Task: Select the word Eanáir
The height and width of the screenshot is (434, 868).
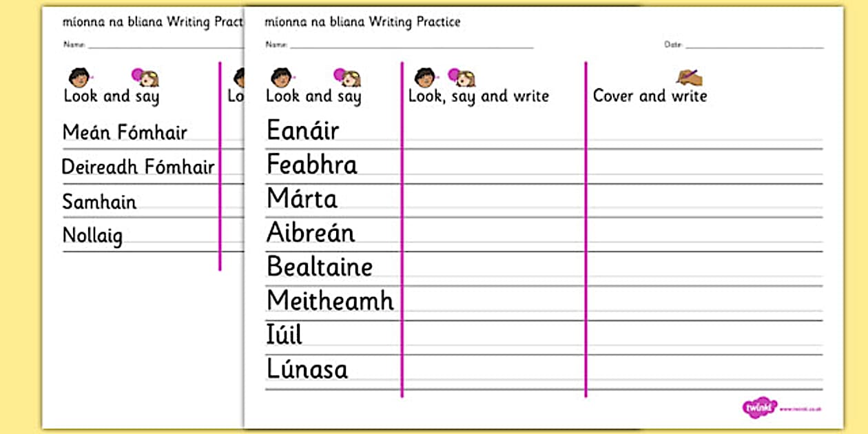Action: (x=302, y=130)
